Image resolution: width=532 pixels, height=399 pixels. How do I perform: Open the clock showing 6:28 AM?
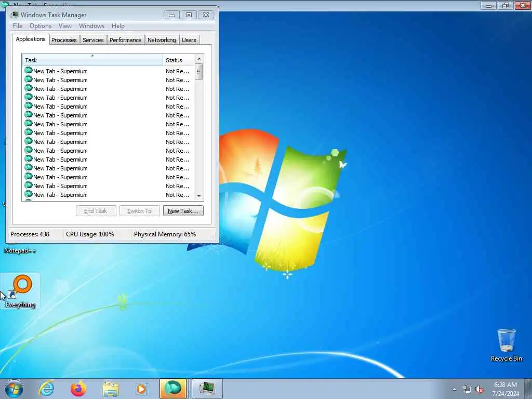(506, 389)
